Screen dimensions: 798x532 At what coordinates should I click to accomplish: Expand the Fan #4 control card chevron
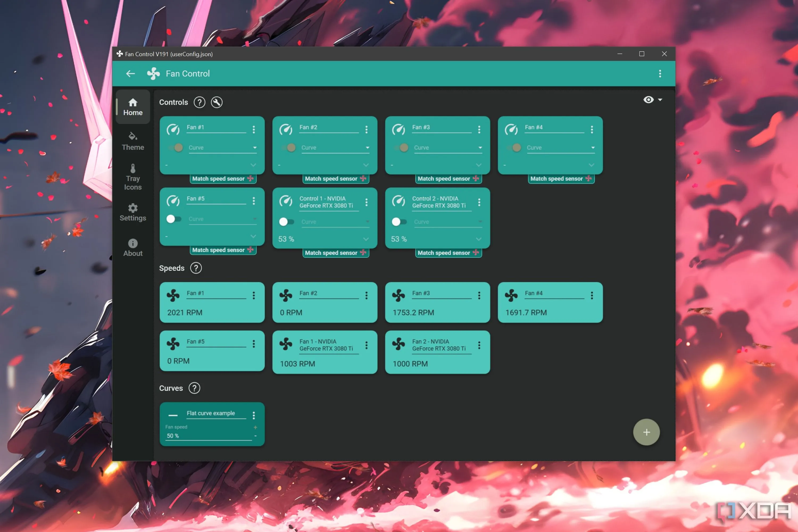click(591, 165)
